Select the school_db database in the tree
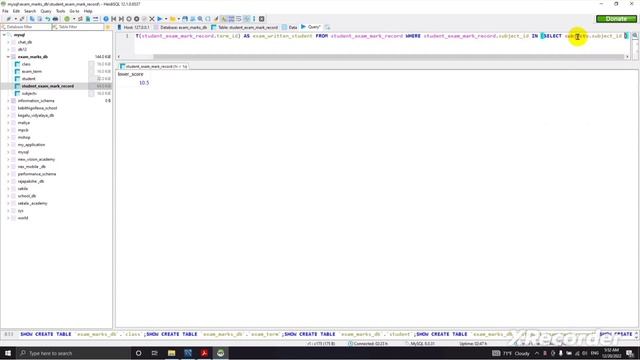 [x=27, y=196]
